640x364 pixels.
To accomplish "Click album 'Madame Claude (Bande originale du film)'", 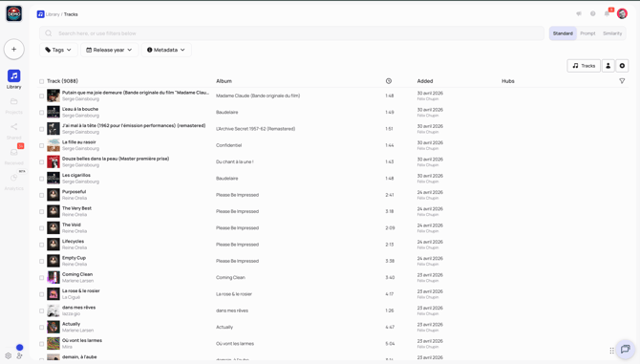I will tap(258, 96).
